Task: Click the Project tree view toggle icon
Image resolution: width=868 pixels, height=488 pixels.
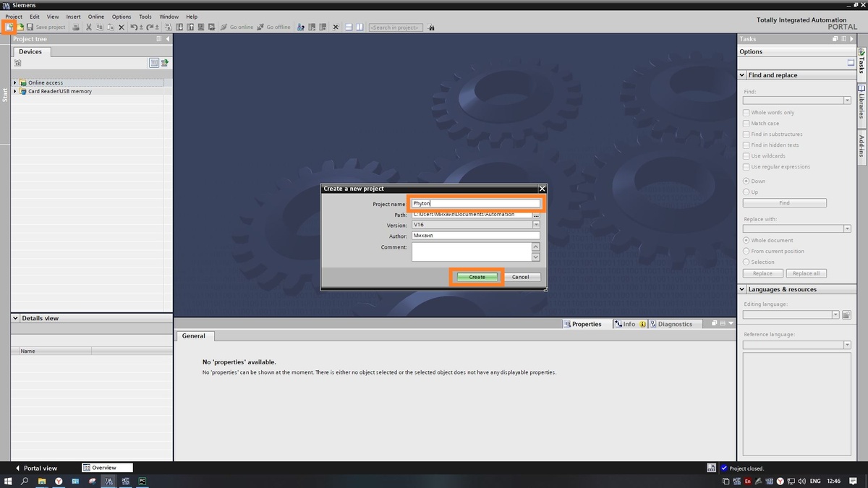Action: pos(154,63)
